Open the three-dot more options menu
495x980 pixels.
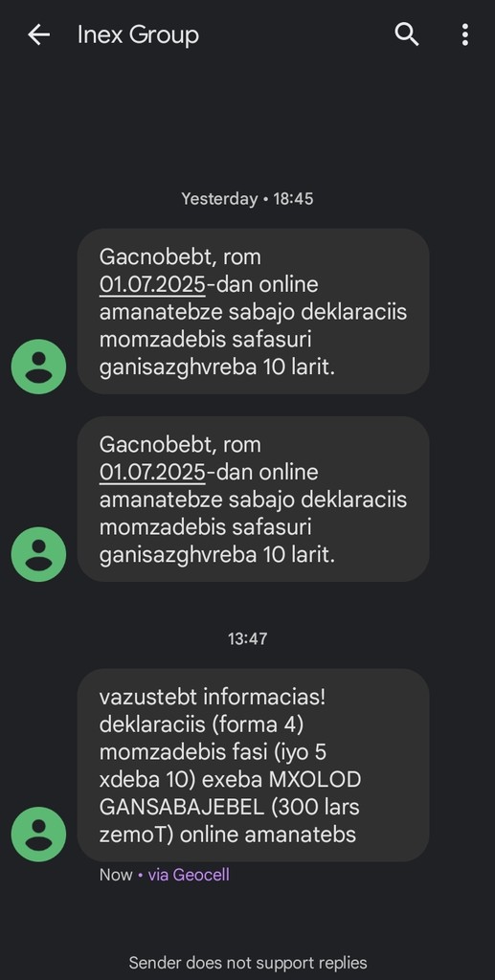click(x=465, y=35)
